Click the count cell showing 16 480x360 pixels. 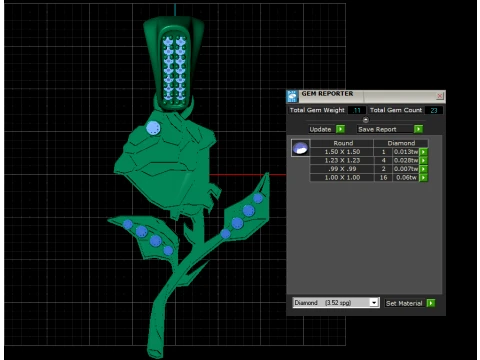pos(383,178)
